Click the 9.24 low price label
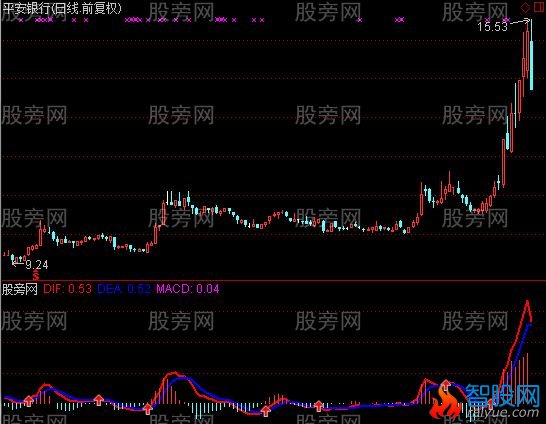Screen dimensions: 546x424 pos(37,265)
